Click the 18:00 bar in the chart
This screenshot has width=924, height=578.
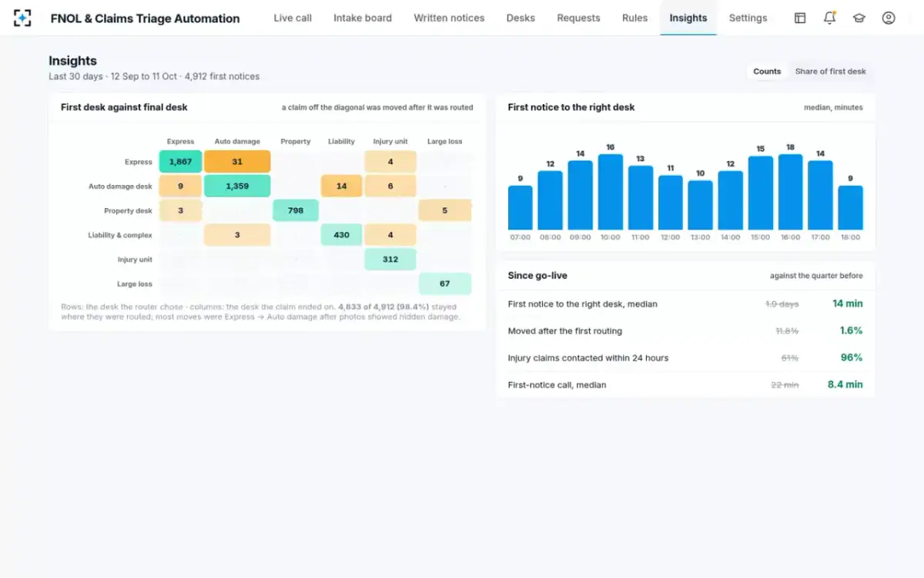[850, 207]
